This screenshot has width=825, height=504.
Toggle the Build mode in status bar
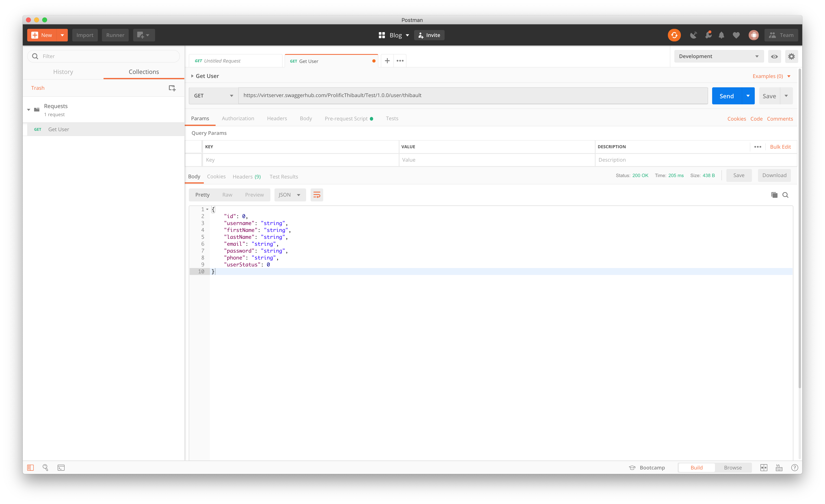pyautogui.click(x=696, y=467)
